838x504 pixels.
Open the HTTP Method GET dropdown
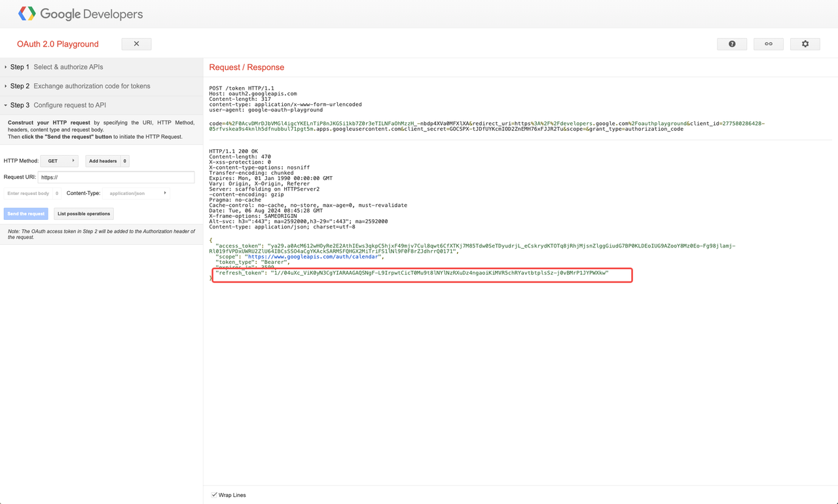(59, 161)
